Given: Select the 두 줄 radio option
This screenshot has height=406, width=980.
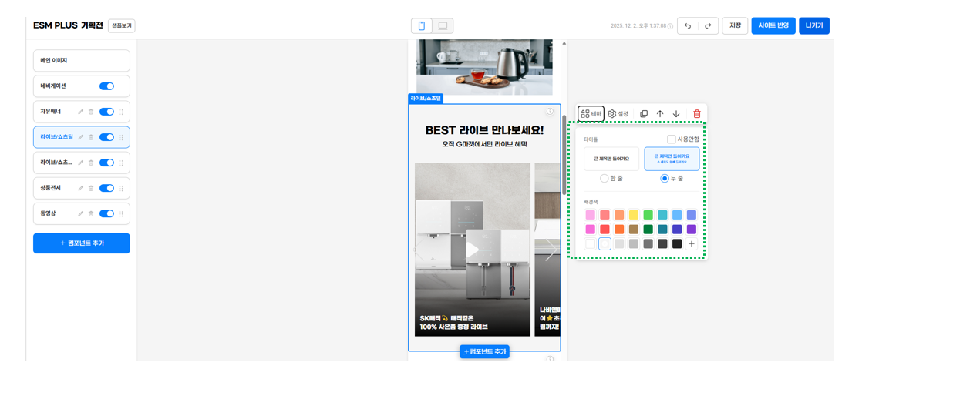Looking at the screenshot, I should (x=665, y=178).
